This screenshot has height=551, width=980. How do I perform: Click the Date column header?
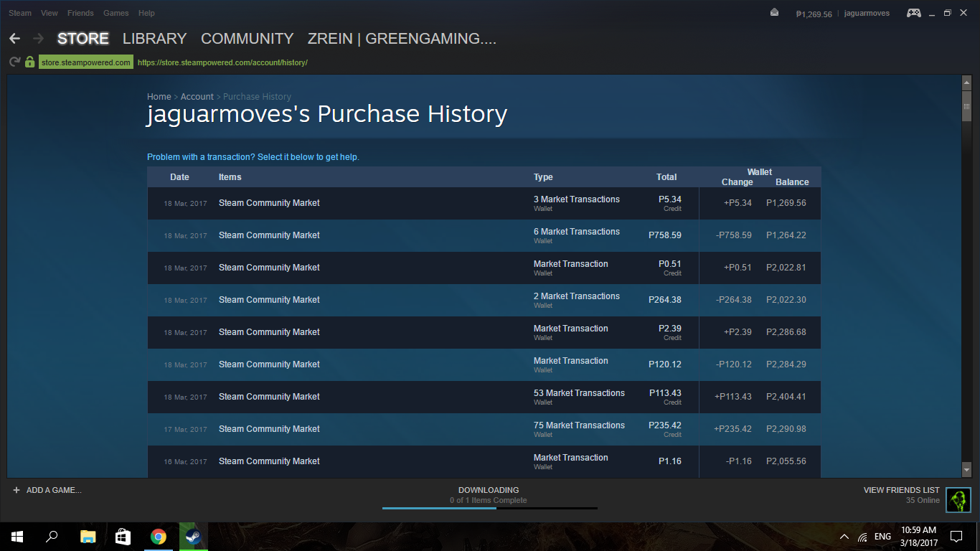click(180, 177)
